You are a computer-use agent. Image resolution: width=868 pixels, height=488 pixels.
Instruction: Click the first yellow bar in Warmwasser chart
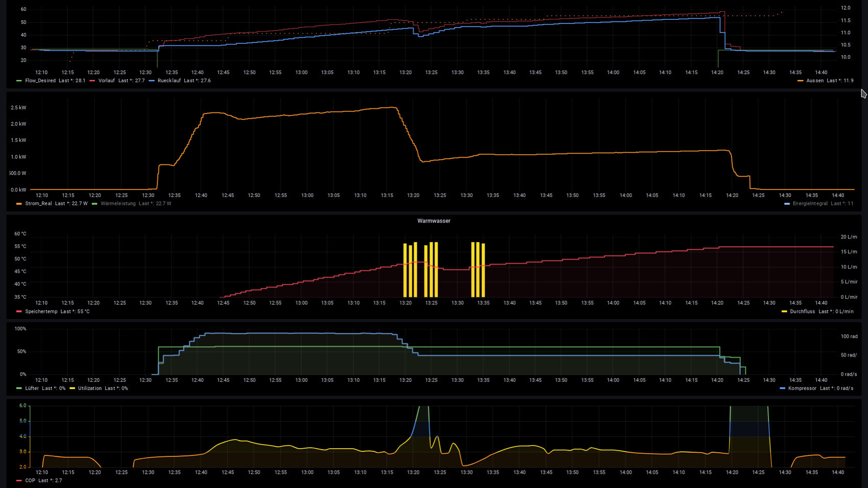tap(405, 270)
